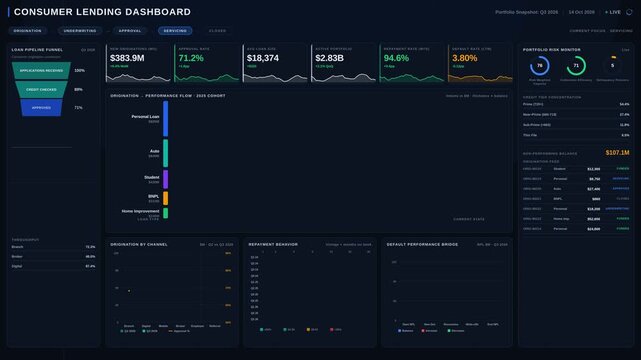The image size is (641, 360).
Task: Click the Prime credit tier row
Action: click(576, 104)
